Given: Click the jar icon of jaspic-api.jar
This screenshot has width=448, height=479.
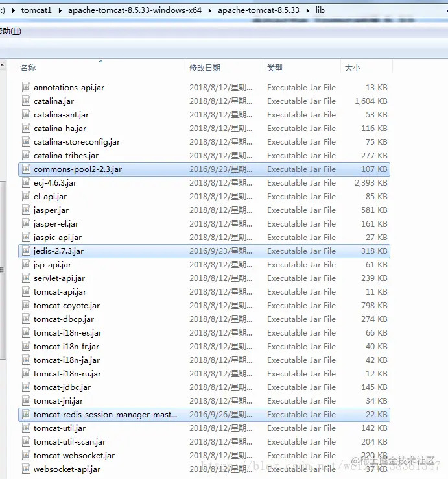Looking at the screenshot, I should (x=26, y=238).
